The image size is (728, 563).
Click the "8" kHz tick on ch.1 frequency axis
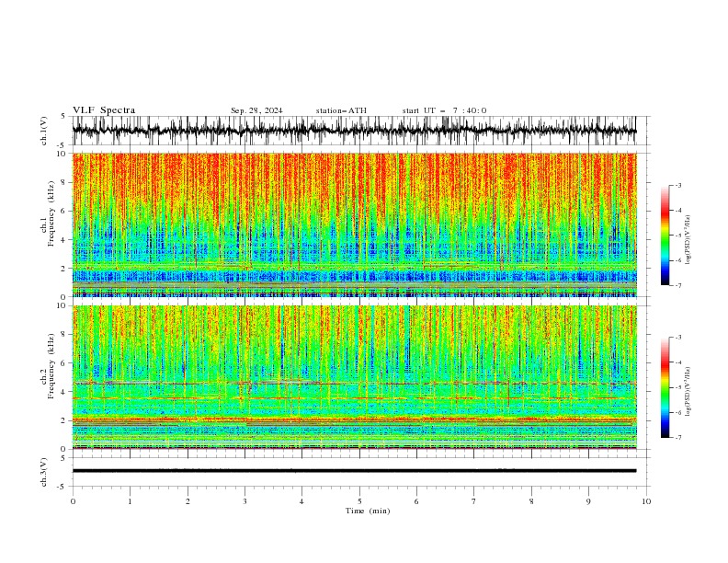65,182
